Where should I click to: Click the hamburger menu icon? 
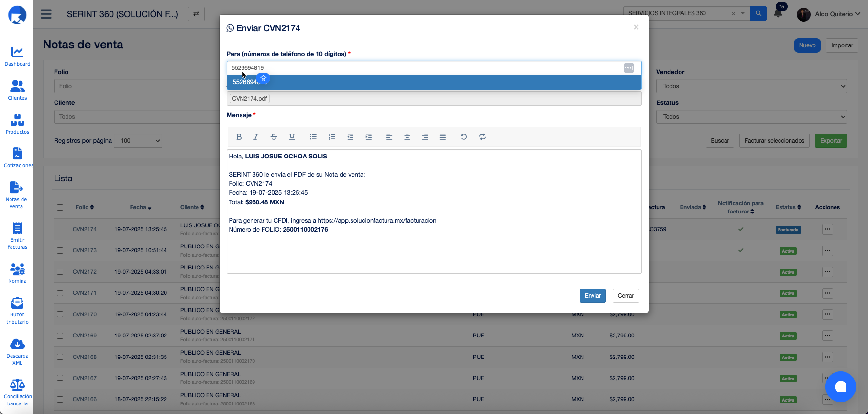pyautogui.click(x=46, y=14)
